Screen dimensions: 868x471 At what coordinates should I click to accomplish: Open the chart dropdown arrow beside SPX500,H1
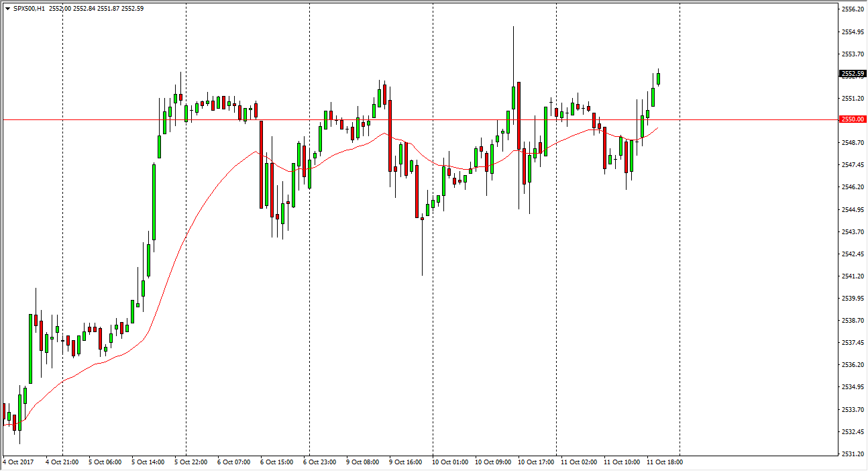click(x=7, y=9)
